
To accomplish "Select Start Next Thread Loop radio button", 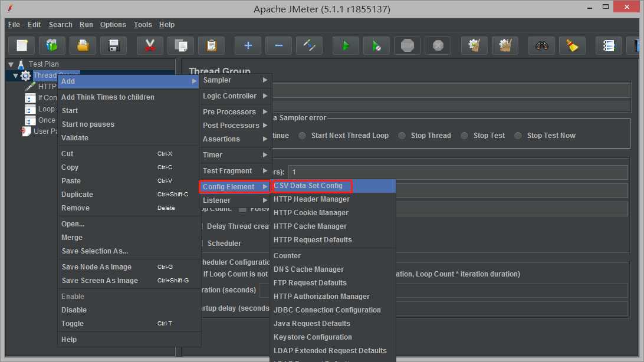I will (x=303, y=136).
